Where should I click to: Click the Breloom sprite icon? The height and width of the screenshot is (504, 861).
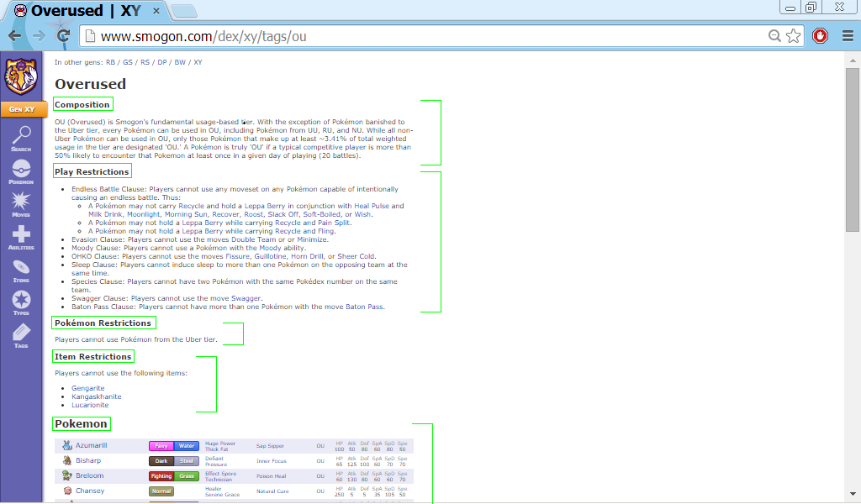(x=67, y=475)
